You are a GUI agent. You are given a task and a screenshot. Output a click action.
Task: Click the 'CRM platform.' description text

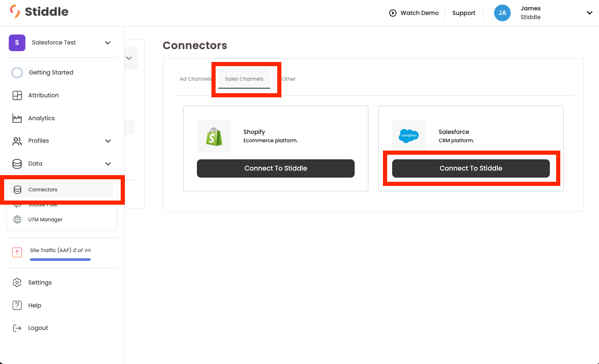pos(456,141)
